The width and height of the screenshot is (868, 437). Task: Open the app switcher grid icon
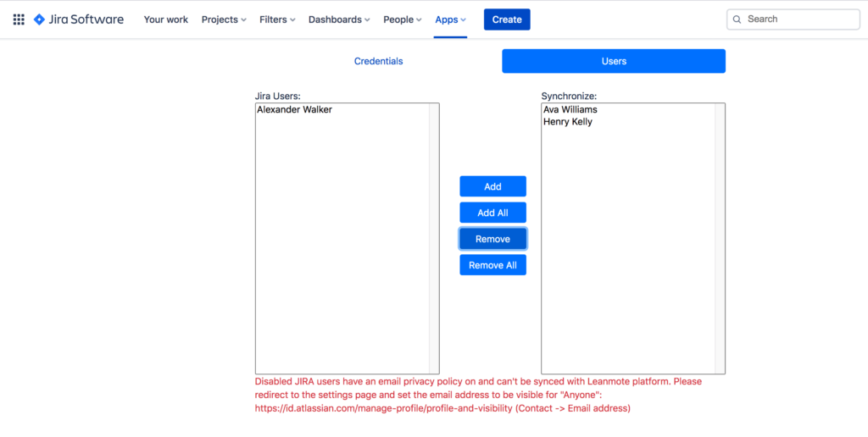click(19, 20)
